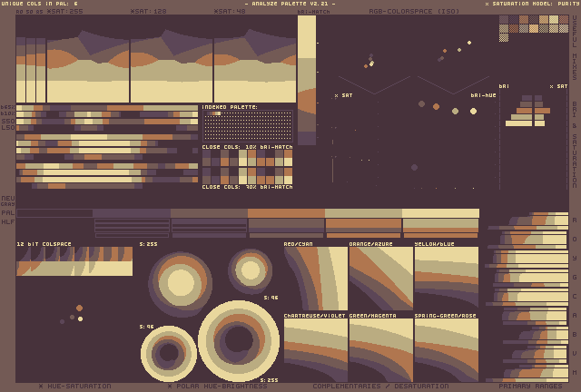Open the Green/Magenta complementary ramp
The height and width of the screenshot is (392, 581).
(381, 350)
